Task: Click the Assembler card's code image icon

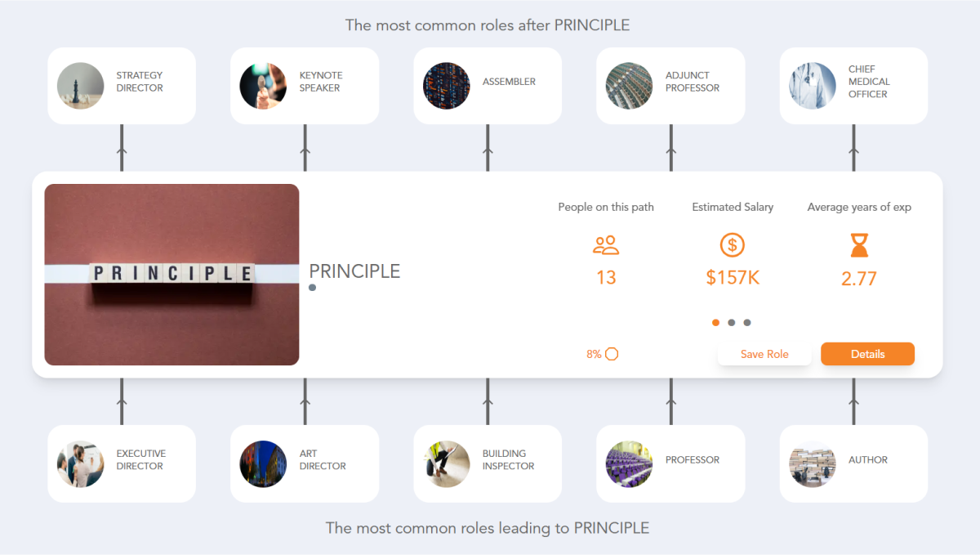Action: pos(446,85)
